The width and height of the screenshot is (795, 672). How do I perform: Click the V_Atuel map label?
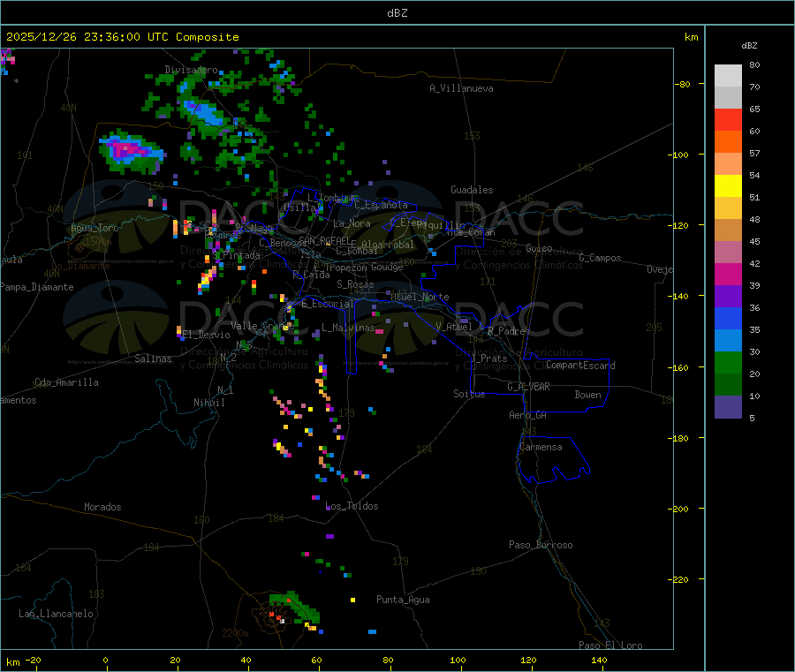click(454, 327)
